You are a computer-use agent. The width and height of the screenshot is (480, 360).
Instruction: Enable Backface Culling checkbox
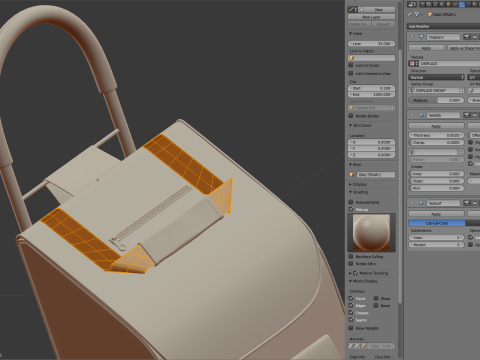click(x=351, y=256)
